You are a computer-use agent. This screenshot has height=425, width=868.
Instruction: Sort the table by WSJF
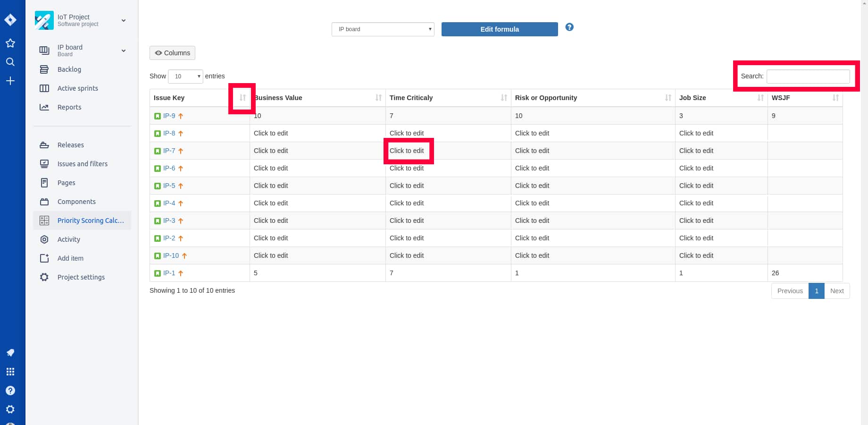[x=835, y=98]
